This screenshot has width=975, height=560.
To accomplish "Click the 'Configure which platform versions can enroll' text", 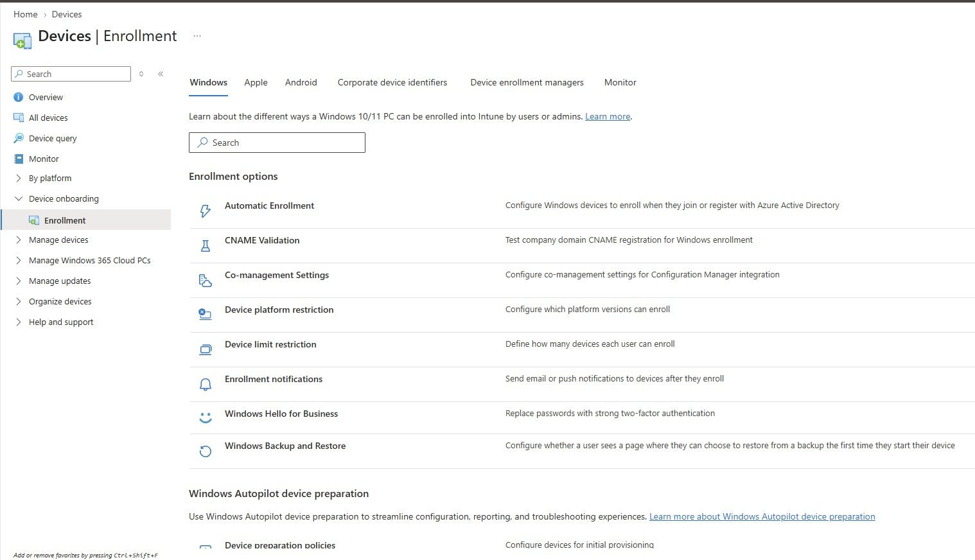I will click(x=588, y=310).
